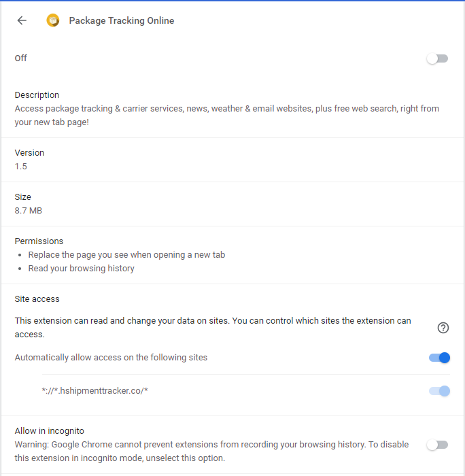
Task: Click the 8.7 MB size value
Action: pyautogui.click(x=29, y=211)
